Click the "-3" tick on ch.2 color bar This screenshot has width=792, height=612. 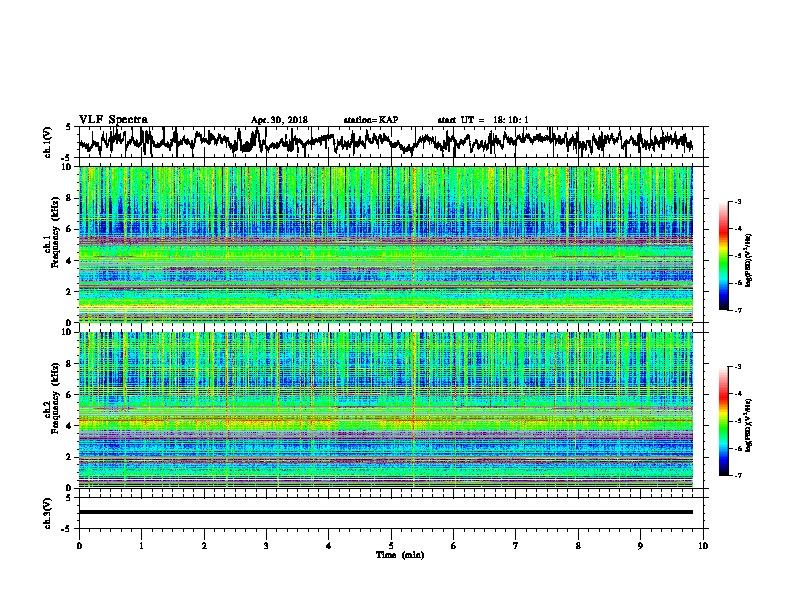737,367
